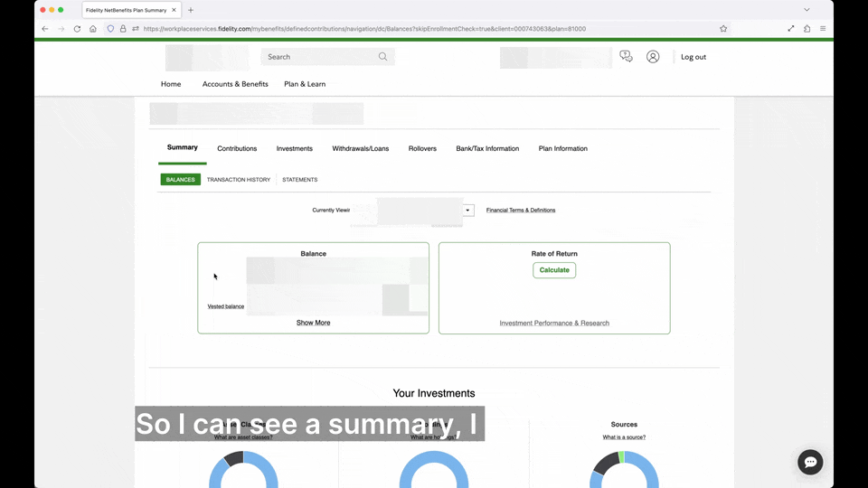Image resolution: width=868 pixels, height=488 pixels.
Task: Reload the page with the browser refresh icon
Action: click(77, 29)
